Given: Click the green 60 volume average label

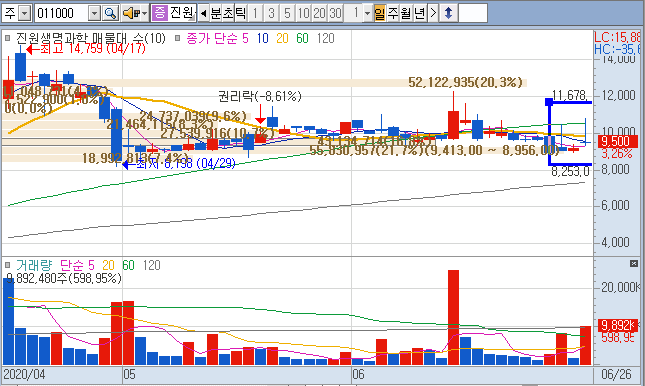Looking at the screenshot, I should pyautogui.click(x=128, y=265).
